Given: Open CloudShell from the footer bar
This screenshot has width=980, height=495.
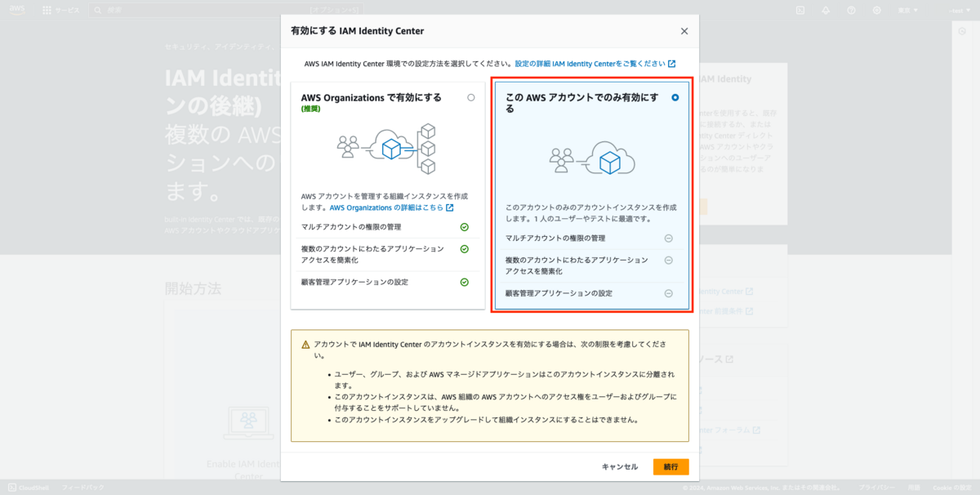Looking at the screenshot, I should click(x=29, y=488).
